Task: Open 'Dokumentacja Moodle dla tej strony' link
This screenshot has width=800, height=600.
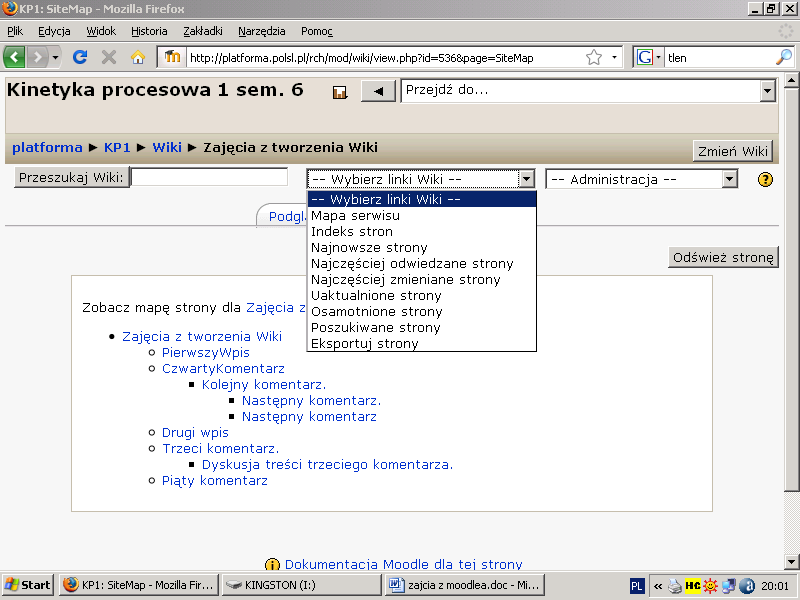Action: click(403, 564)
